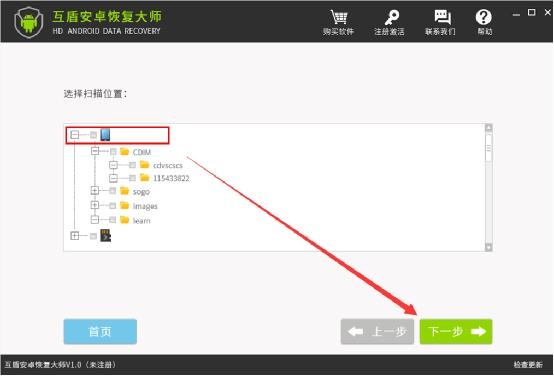Select the learn folder name
554x376 pixels.
pyautogui.click(x=142, y=221)
